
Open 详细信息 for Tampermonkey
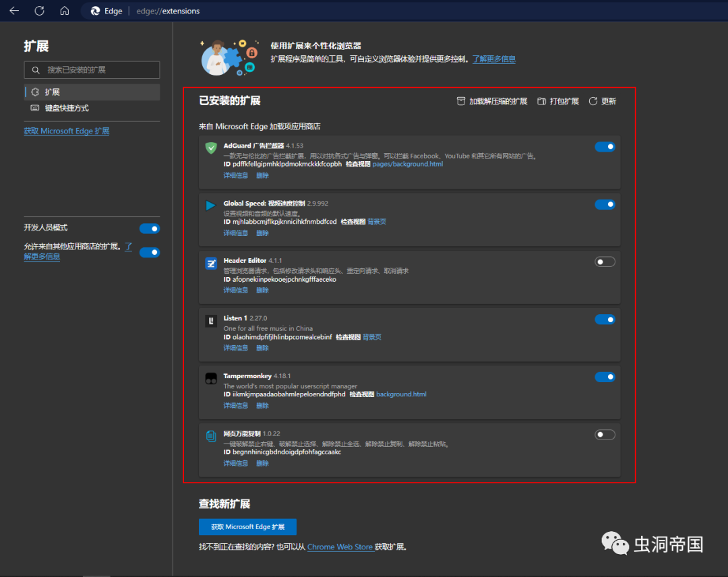pyautogui.click(x=235, y=406)
